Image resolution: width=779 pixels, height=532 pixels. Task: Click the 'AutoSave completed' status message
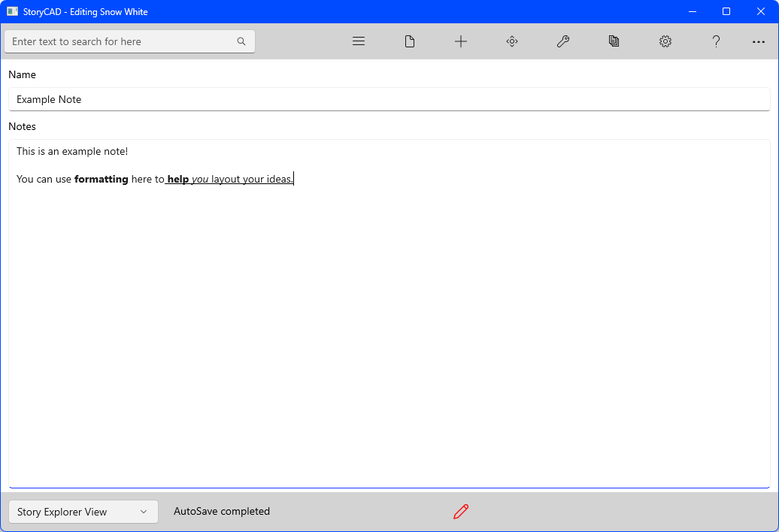(222, 511)
